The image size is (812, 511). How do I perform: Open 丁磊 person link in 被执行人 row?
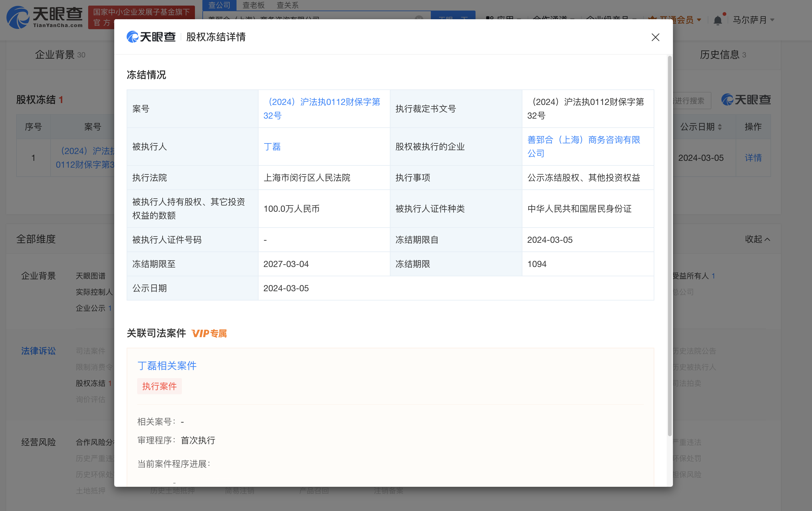pyautogui.click(x=272, y=147)
